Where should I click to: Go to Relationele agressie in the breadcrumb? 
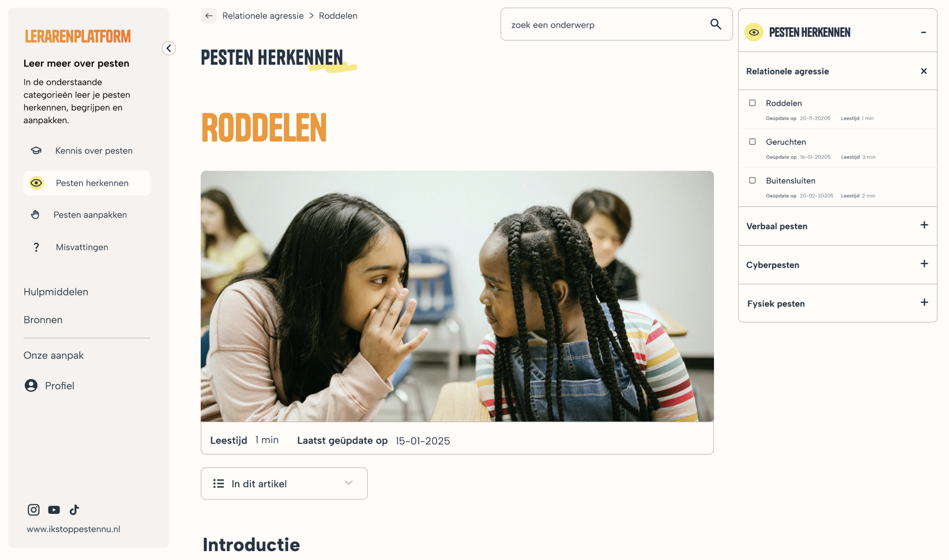[263, 16]
